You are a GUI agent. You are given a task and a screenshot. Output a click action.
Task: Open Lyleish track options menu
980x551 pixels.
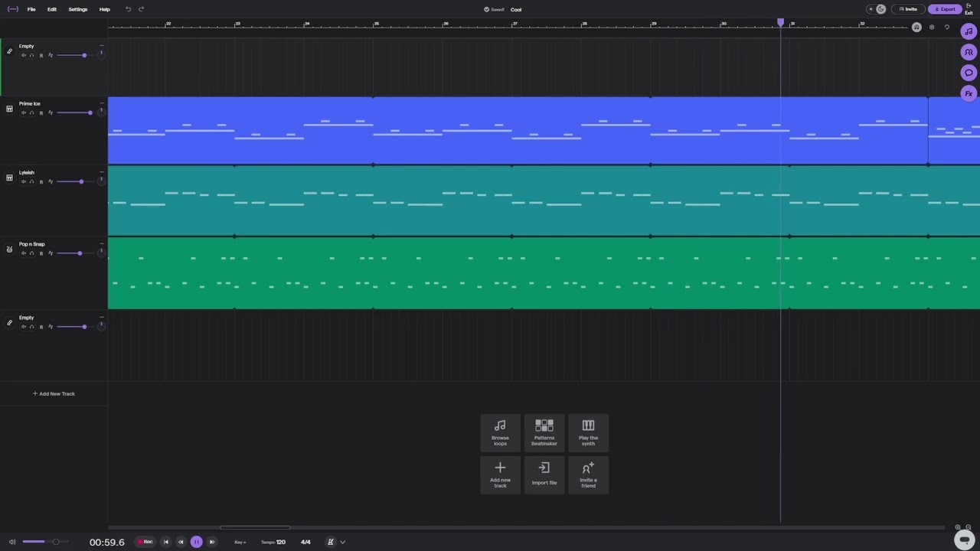coord(101,172)
